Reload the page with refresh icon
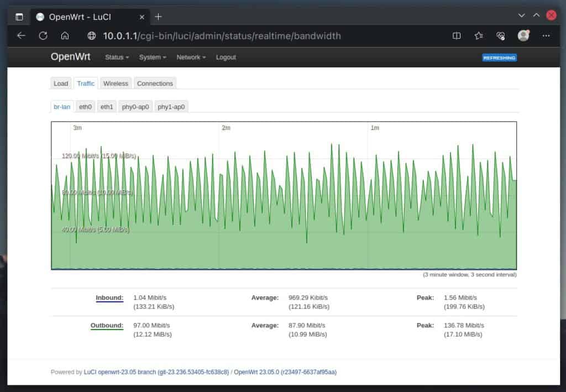Viewport: 566px width, 392px height. click(43, 36)
